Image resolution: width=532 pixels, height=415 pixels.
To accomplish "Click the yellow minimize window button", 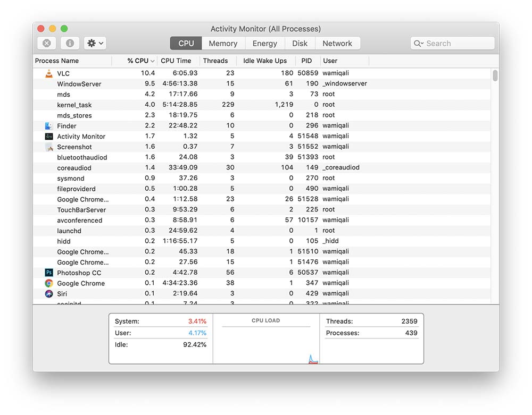I will click(53, 29).
